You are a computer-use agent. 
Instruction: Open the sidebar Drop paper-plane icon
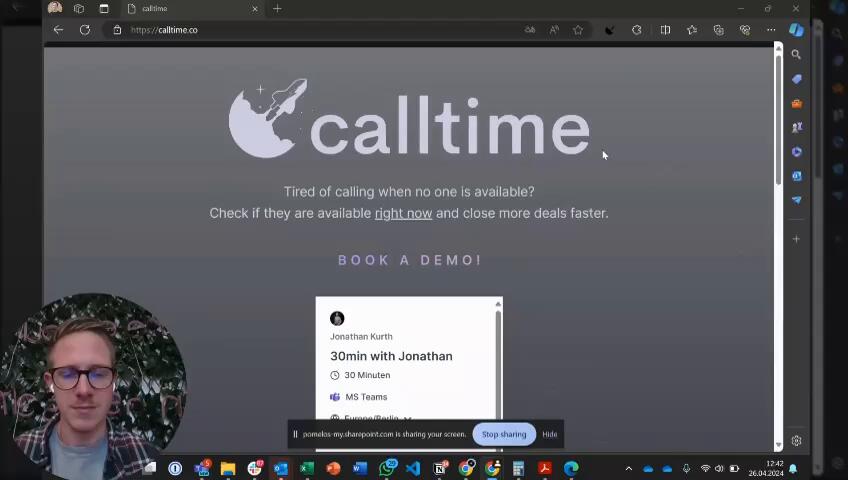(797, 200)
